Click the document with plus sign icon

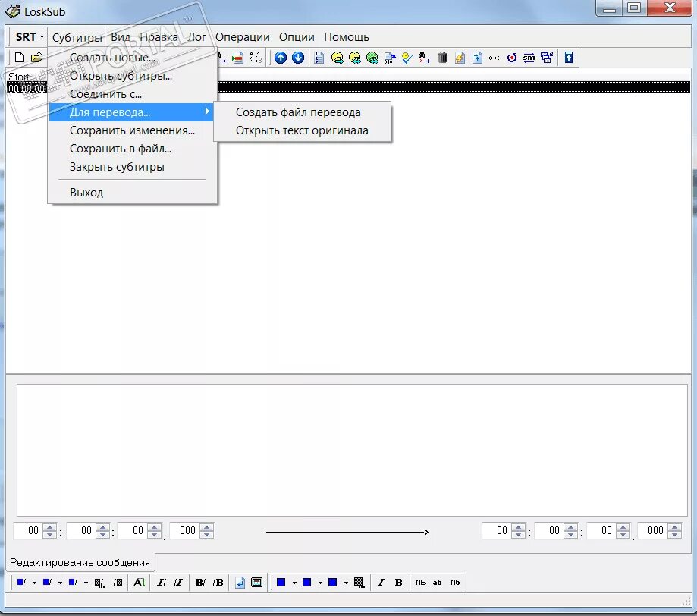pos(477,58)
